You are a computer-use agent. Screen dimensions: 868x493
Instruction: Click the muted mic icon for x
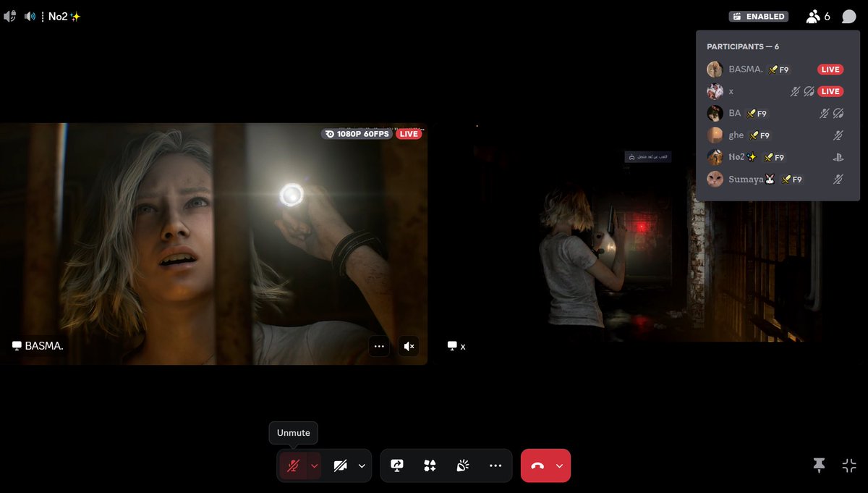click(795, 91)
